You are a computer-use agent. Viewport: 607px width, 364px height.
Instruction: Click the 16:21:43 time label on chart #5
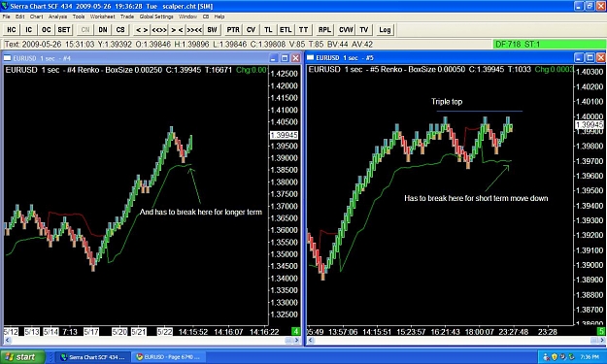point(445,332)
